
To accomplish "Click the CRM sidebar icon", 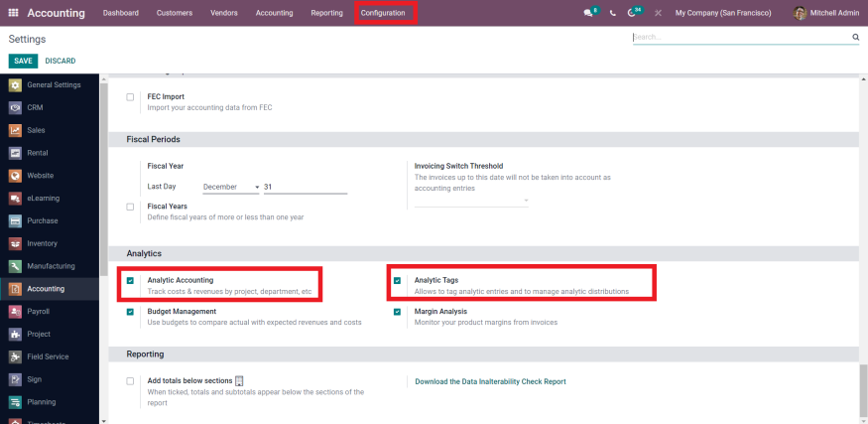I will [16, 107].
